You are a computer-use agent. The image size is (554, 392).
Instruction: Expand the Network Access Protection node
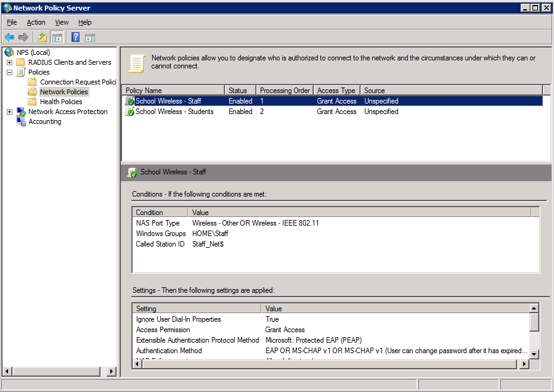9,112
